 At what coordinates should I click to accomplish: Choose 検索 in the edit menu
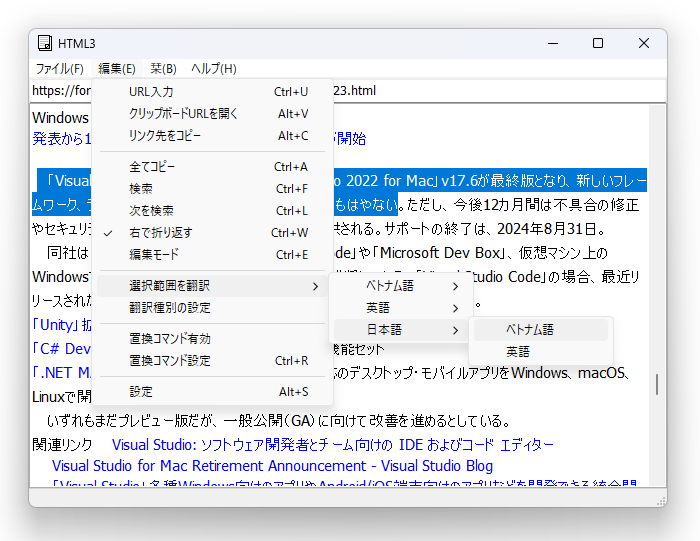pos(212,188)
